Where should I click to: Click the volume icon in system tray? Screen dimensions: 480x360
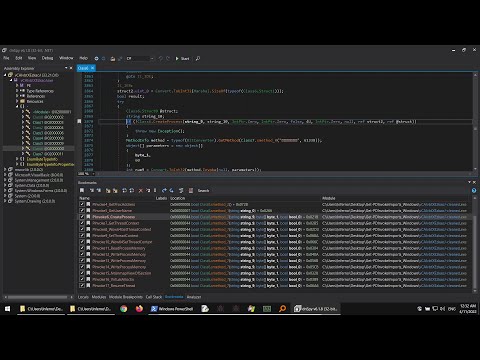pos(442,309)
